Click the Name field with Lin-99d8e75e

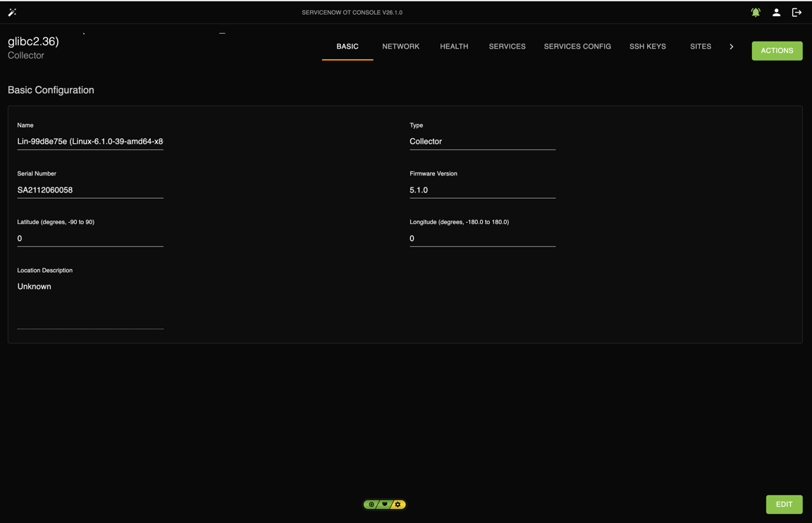90,142
